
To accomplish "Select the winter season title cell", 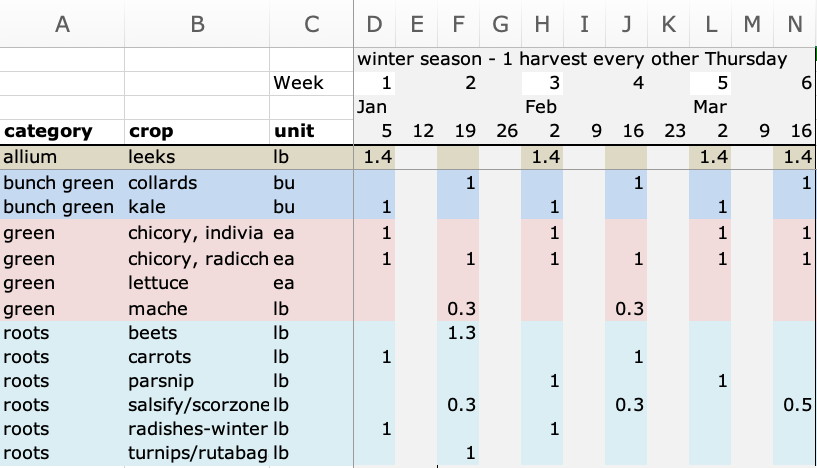I will tap(572, 60).
